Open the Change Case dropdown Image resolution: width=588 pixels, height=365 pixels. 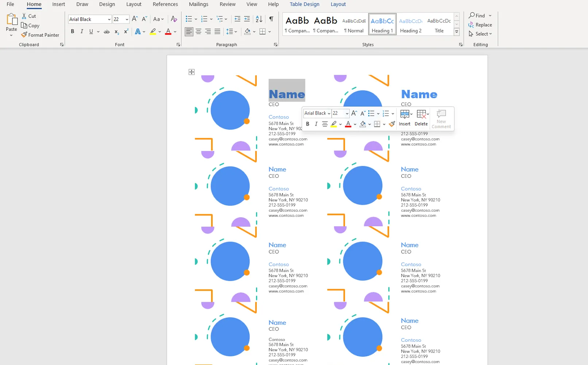click(x=158, y=19)
